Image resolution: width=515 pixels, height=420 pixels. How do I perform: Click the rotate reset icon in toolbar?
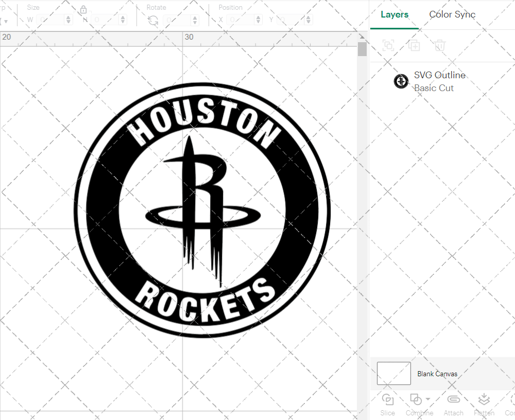click(152, 19)
